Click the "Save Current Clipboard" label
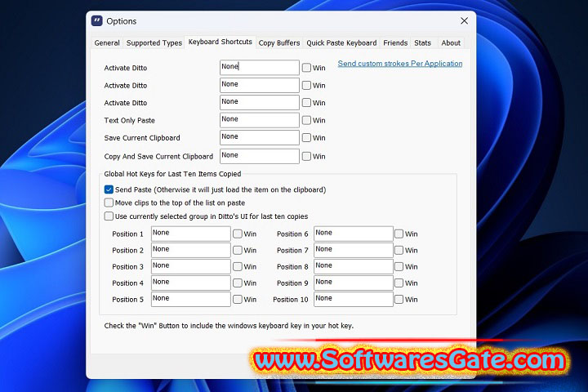Image resolution: width=588 pixels, height=392 pixels. point(142,138)
